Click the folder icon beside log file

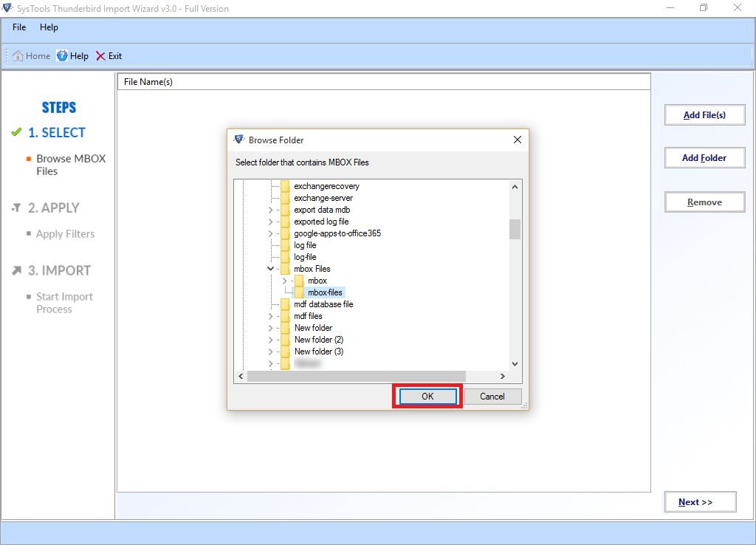[286, 245]
